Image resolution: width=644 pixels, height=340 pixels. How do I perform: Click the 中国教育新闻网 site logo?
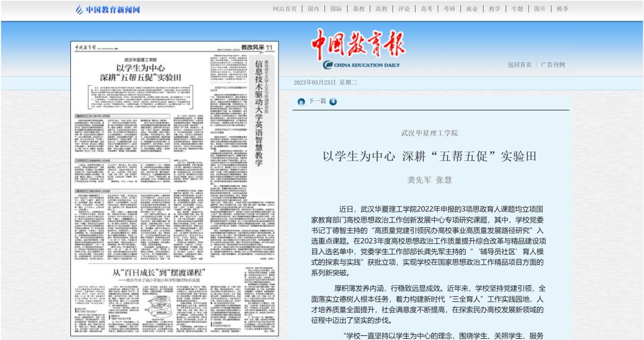107,10
